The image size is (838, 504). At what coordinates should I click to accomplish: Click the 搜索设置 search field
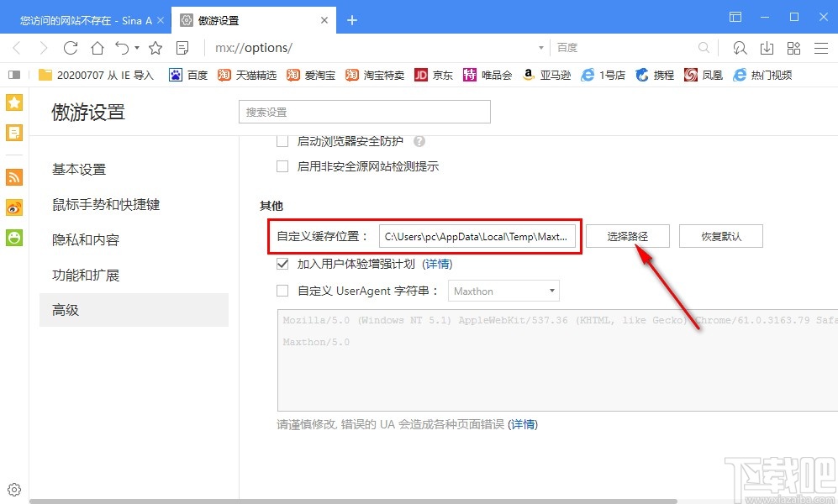coord(365,112)
